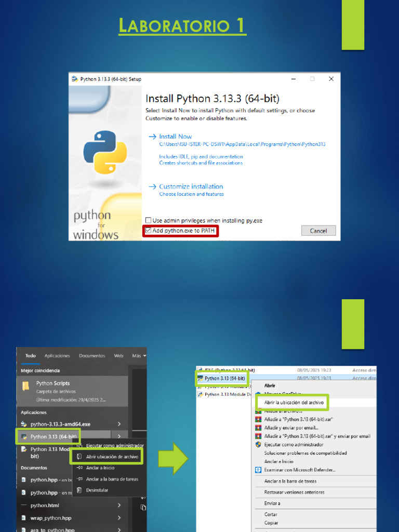
Task: Click the Python installer icon in the Setup title bar
Action: (75, 79)
